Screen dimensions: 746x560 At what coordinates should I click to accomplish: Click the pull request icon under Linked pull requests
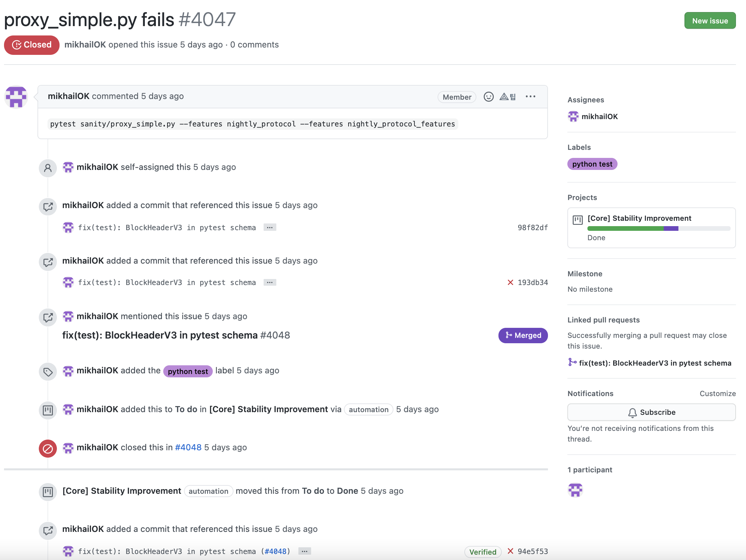(572, 362)
